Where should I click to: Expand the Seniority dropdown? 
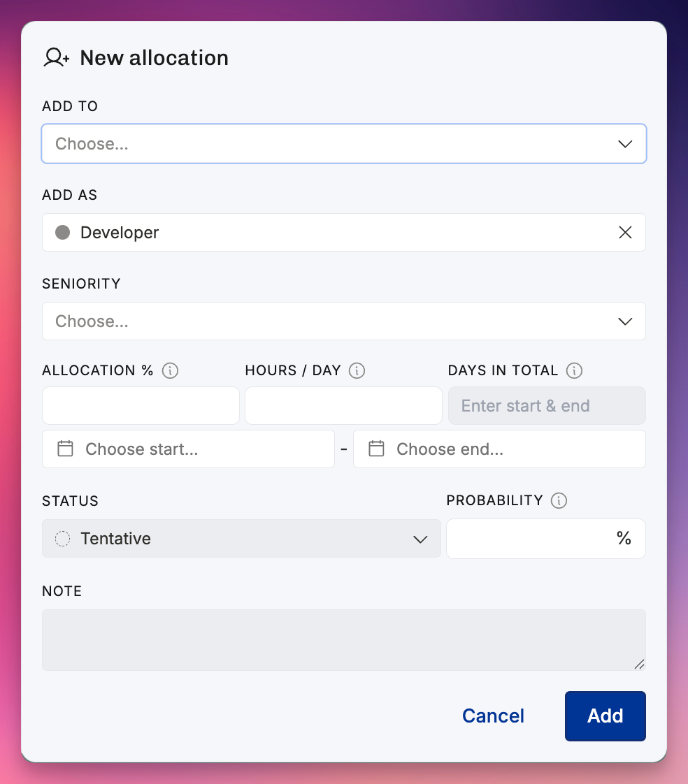click(x=344, y=321)
